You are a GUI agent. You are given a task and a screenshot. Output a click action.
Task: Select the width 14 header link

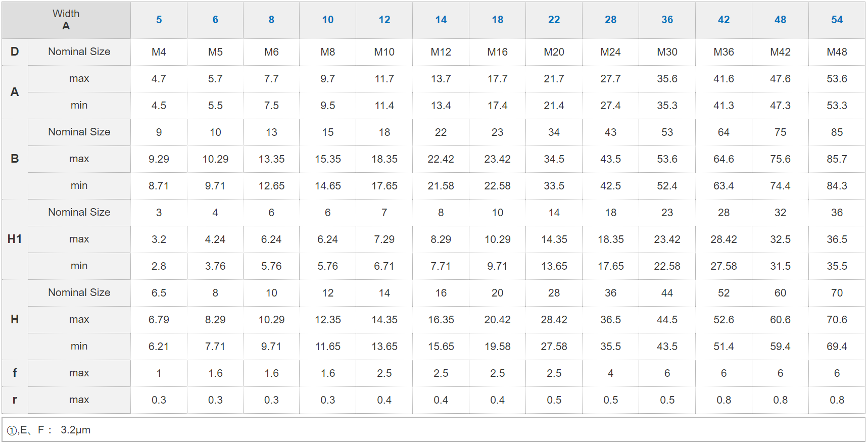pos(441,20)
